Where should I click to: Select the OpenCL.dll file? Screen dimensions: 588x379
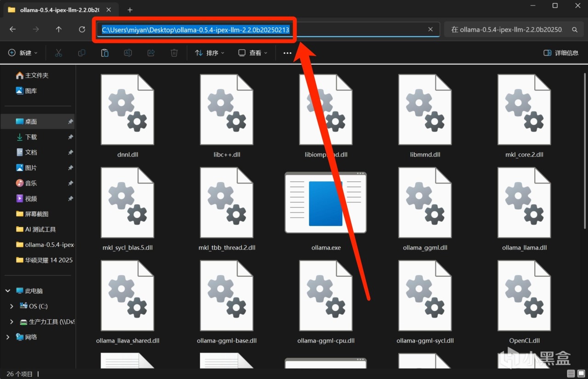pyautogui.click(x=524, y=302)
